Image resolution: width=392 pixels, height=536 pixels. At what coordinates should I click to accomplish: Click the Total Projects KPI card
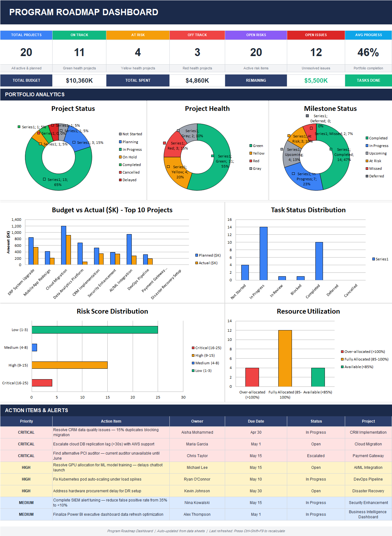(x=26, y=51)
